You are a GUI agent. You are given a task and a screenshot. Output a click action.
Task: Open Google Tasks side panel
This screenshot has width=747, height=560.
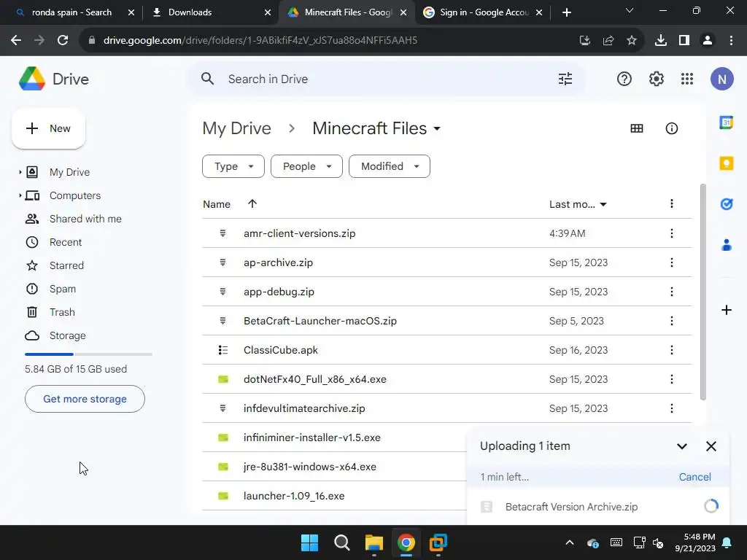coord(726,204)
